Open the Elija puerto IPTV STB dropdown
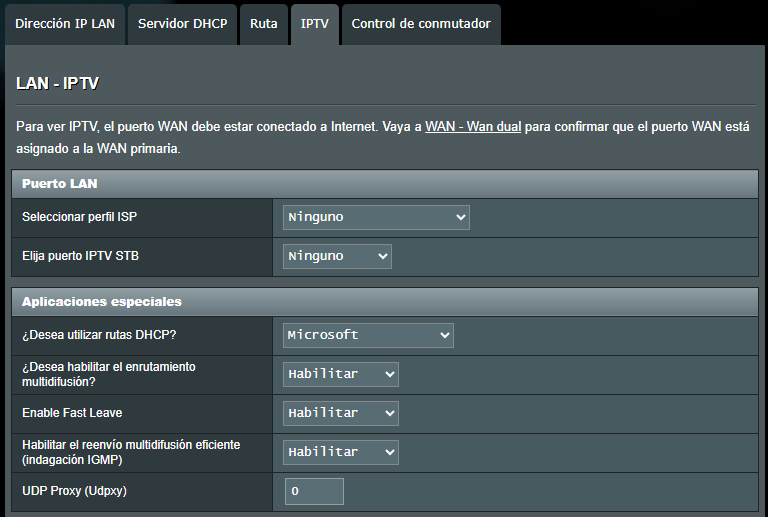 337,256
